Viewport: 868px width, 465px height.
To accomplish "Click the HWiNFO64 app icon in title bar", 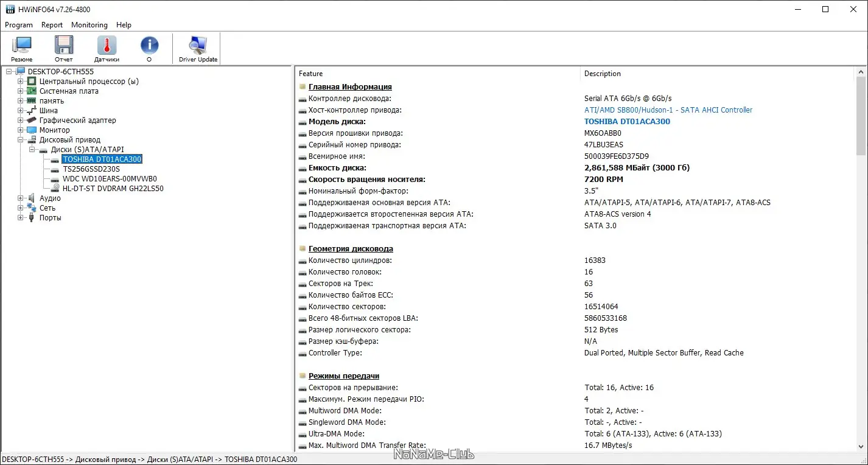I will [x=10, y=9].
